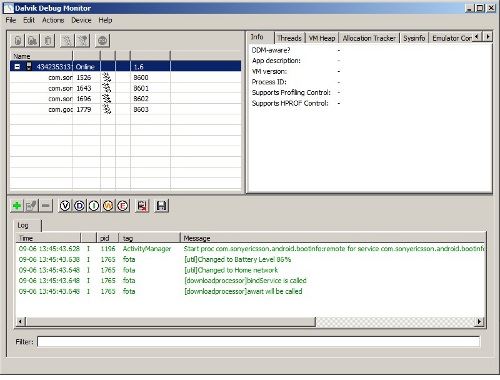This screenshot has height=380, width=500.
Task: Open the Edit menu
Action: [29, 20]
